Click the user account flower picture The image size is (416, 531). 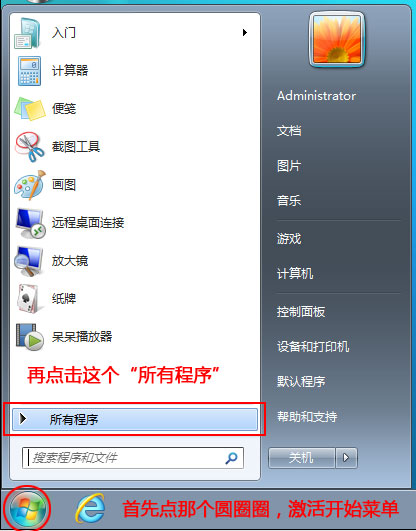coord(337,40)
